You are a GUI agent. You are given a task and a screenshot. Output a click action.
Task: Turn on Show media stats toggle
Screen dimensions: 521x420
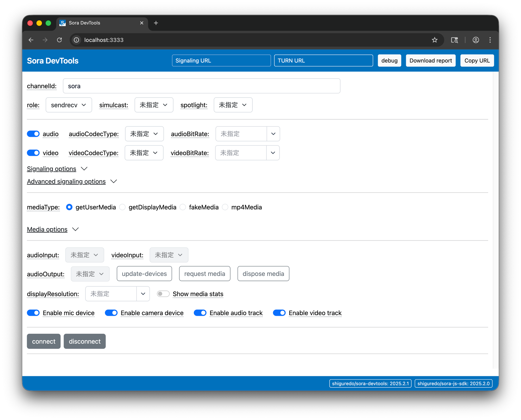coord(163,294)
